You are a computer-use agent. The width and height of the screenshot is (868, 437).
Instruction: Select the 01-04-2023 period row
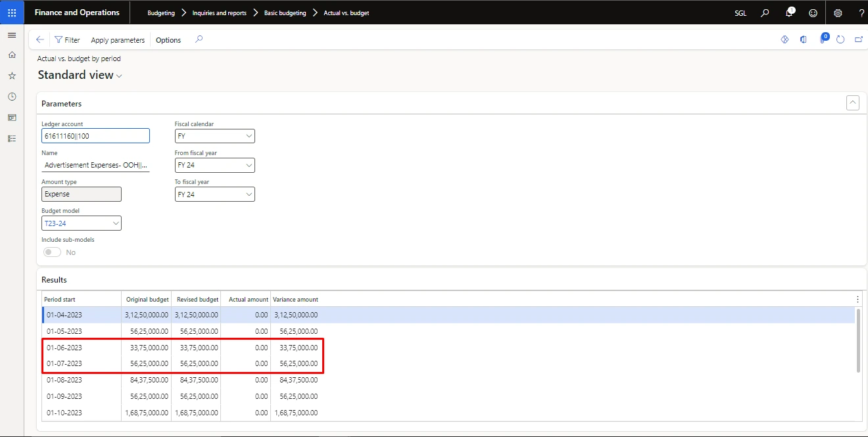[x=448, y=315]
